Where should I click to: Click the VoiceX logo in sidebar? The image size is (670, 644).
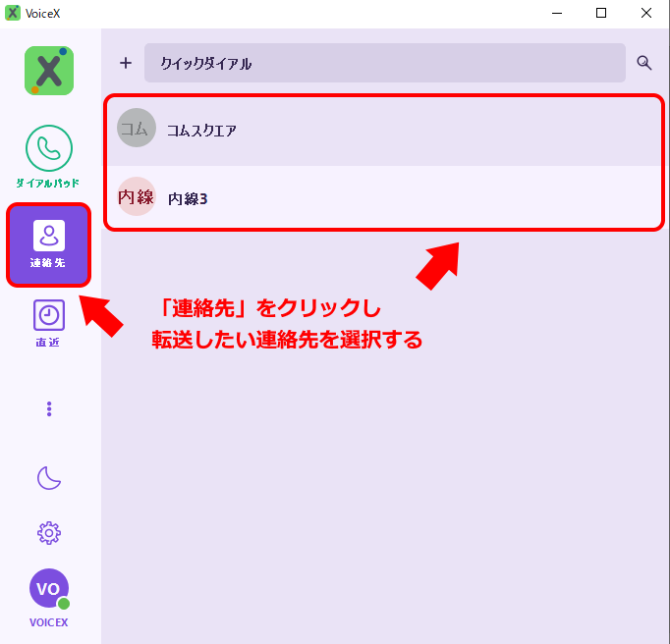click(x=49, y=71)
